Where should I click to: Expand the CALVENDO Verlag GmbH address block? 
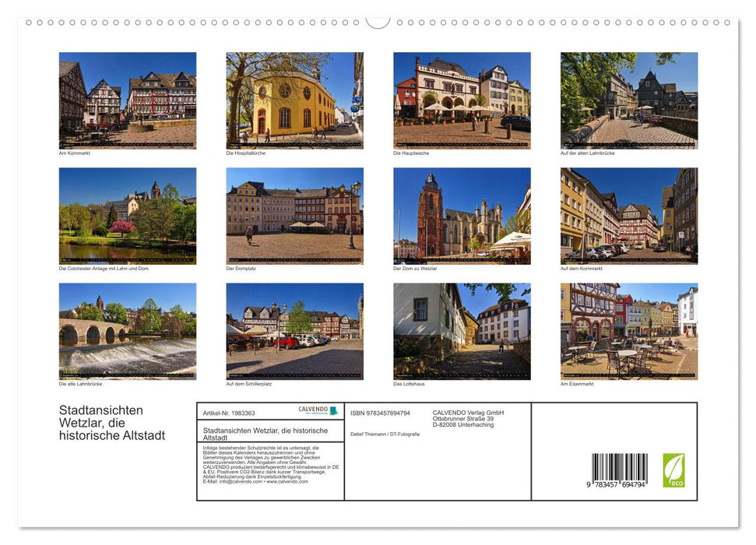pos(469,418)
